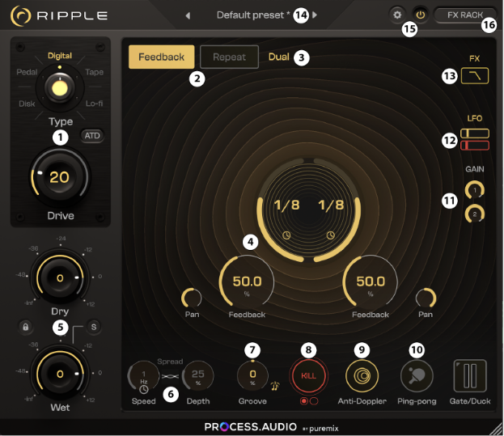Click the yellow LFO slider
Screen dimensions: 504x436
[475, 133]
